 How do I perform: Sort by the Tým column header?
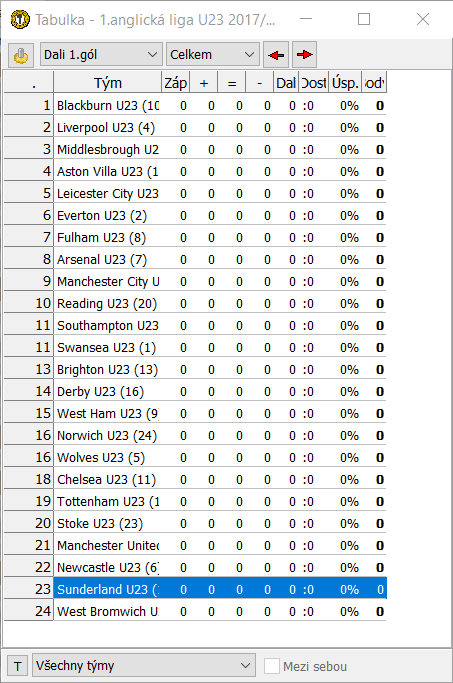[x=108, y=83]
